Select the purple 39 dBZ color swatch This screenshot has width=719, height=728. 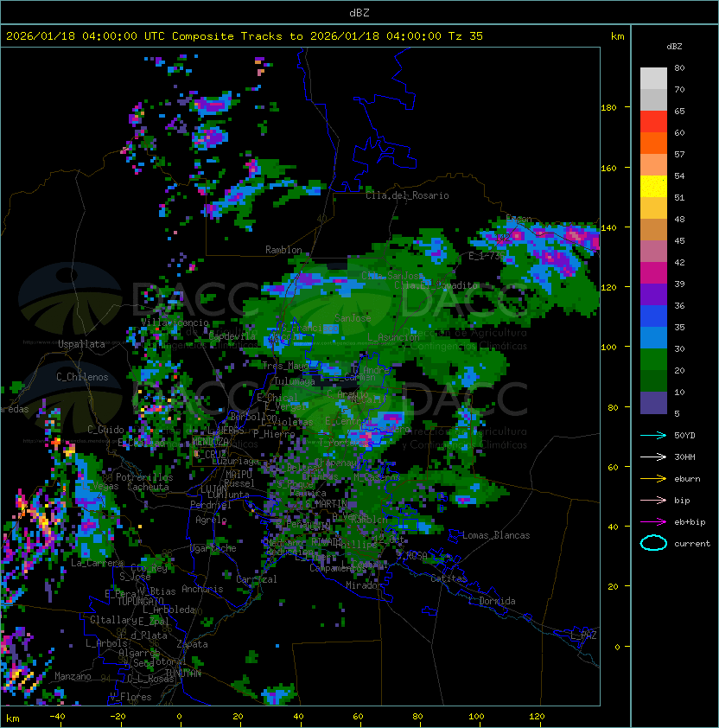[x=653, y=294]
